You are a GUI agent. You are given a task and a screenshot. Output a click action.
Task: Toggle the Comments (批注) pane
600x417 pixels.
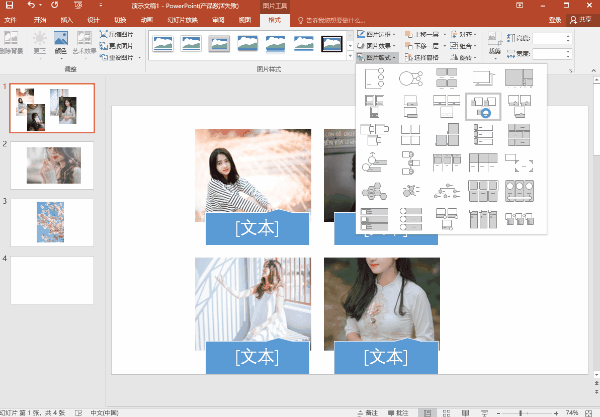coord(398,413)
